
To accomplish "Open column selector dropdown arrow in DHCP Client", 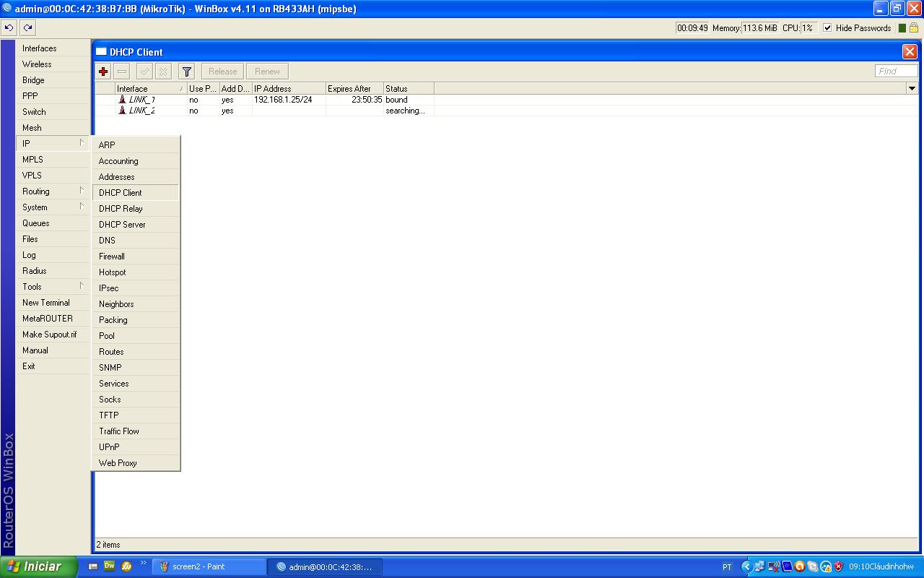I will click(x=912, y=88).
